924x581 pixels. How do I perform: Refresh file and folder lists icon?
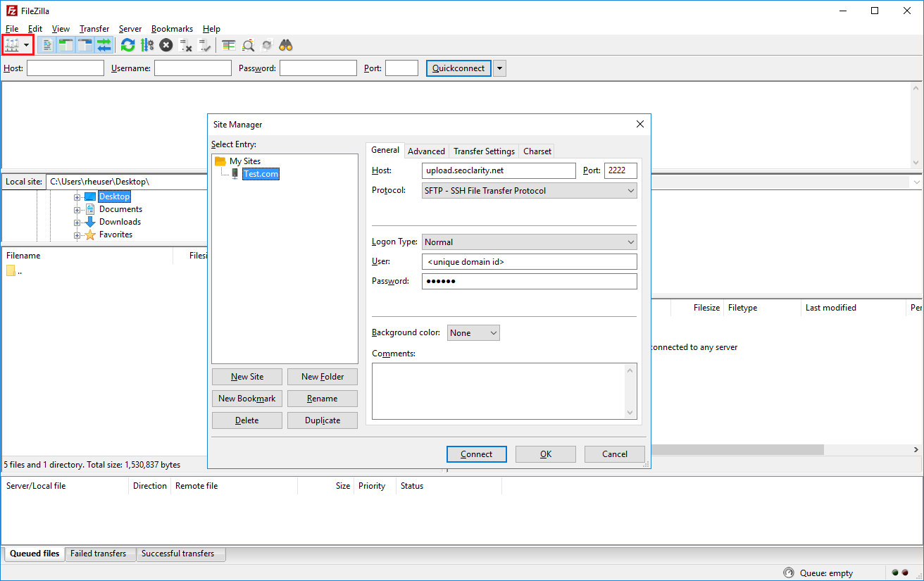[127, 46]
